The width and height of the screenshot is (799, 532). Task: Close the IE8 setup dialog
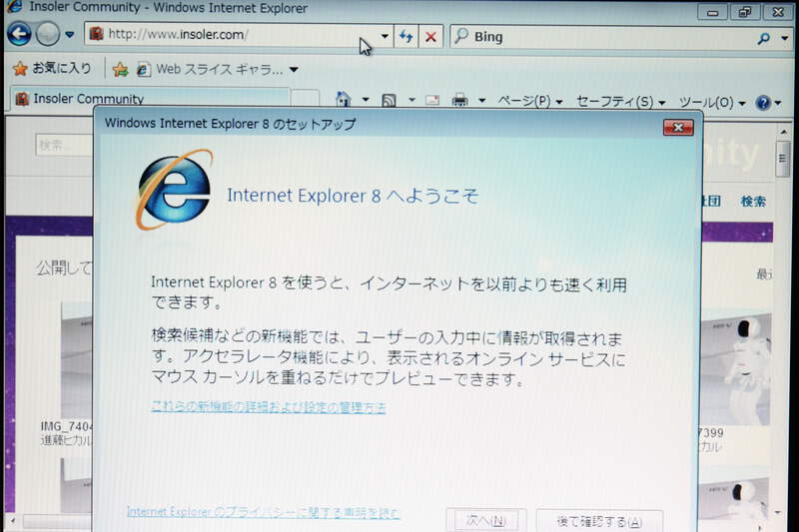point(678,128)
